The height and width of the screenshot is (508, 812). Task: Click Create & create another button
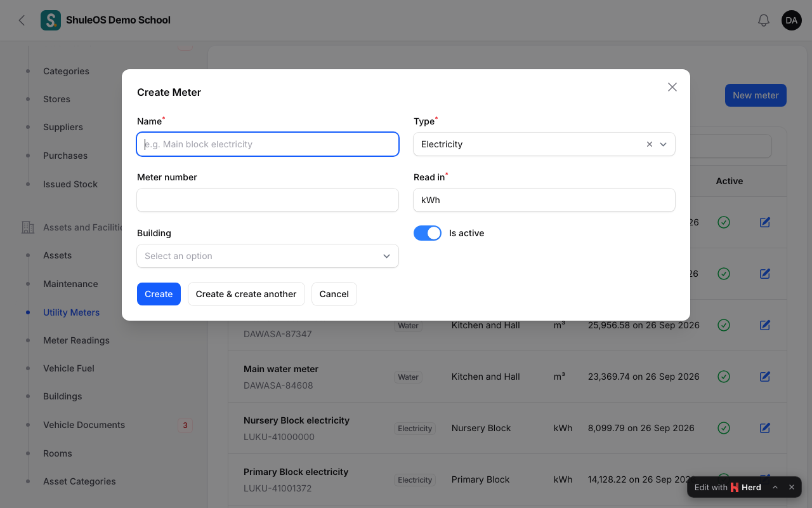click(x=246, y=294)
